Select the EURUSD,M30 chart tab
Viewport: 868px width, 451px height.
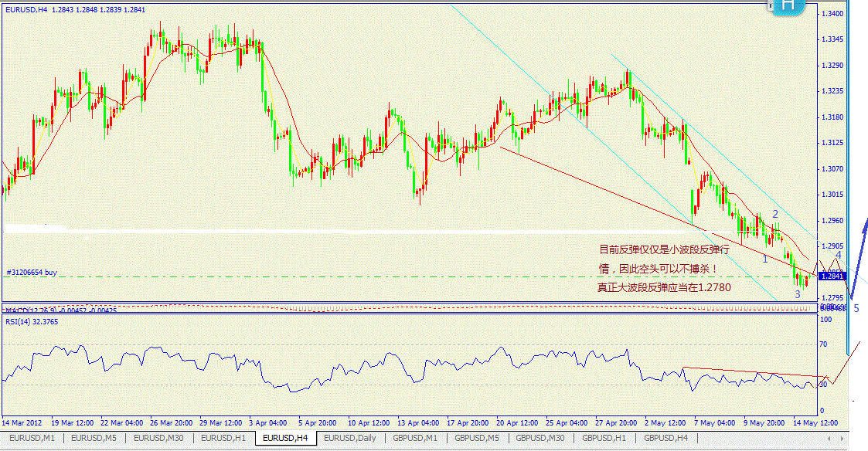click(159, 439)
